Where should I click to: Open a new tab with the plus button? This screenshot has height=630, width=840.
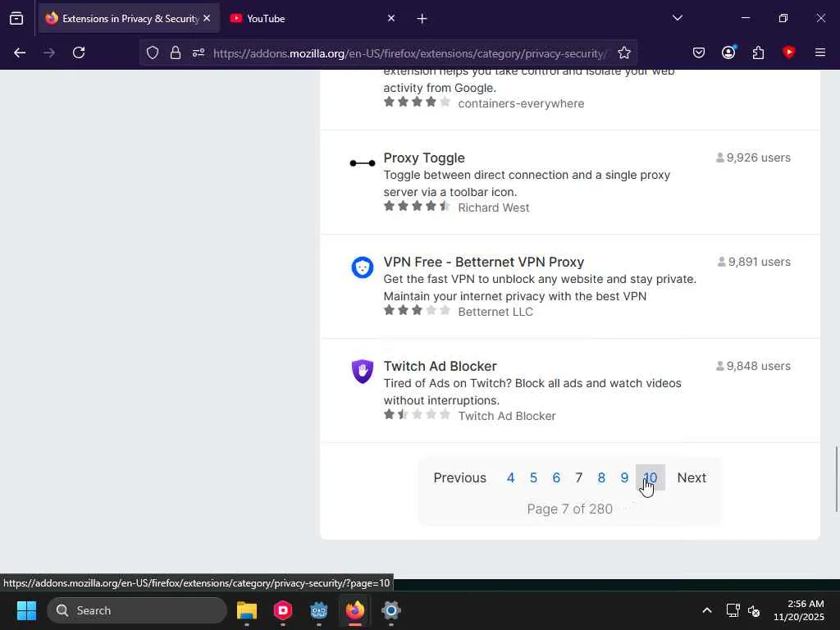pos(422,19)
